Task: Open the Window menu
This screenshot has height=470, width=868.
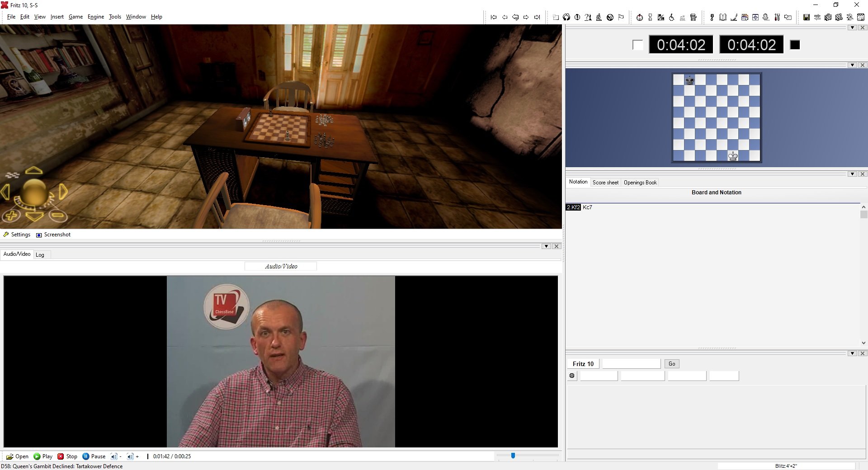Action: point(136,17)
